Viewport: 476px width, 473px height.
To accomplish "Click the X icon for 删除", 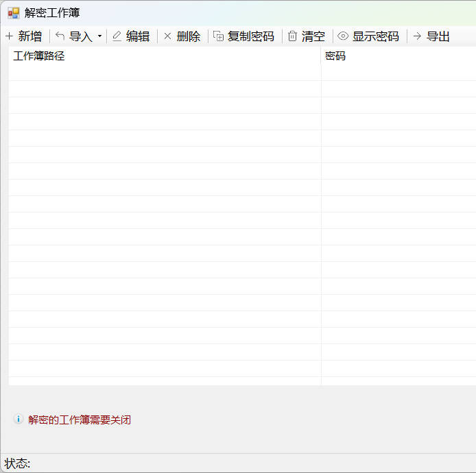I will (167, 36).
